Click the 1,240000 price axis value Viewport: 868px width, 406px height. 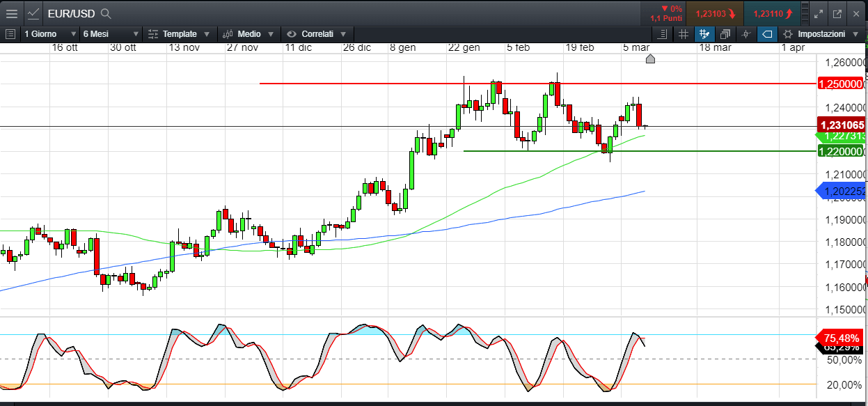point(845,107)
